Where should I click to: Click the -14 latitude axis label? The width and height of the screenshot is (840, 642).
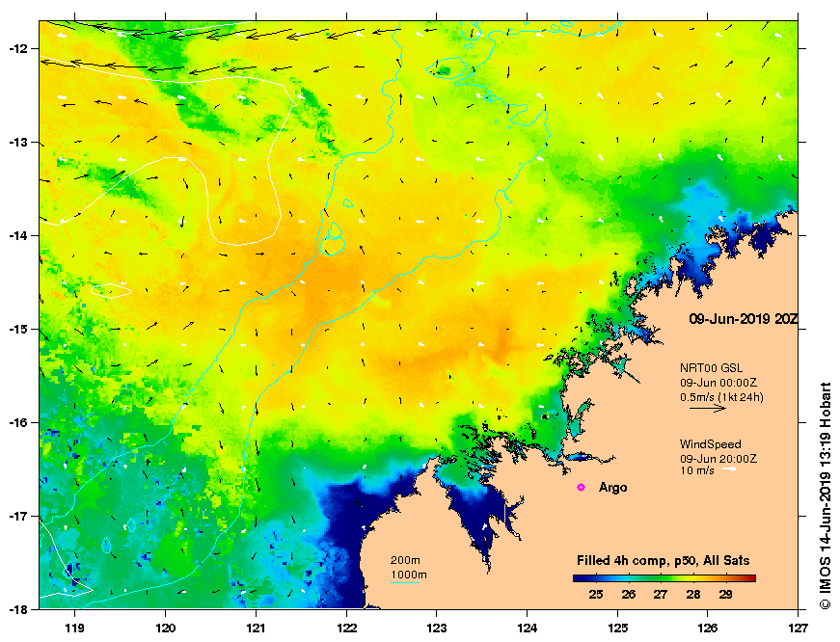point(16,235)
